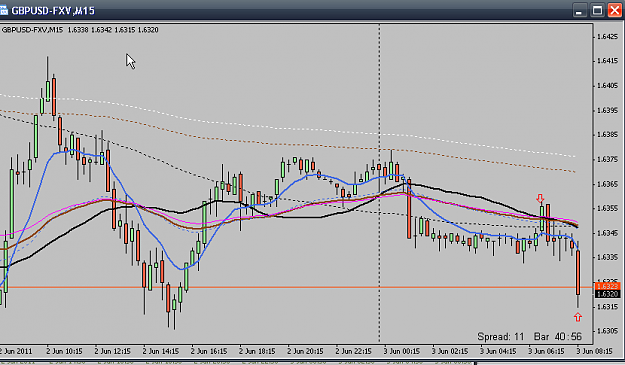The width and height of the screenshot is (625, 365).
Task: Click the 1.6315 price scale label
Action: point(607,307)
